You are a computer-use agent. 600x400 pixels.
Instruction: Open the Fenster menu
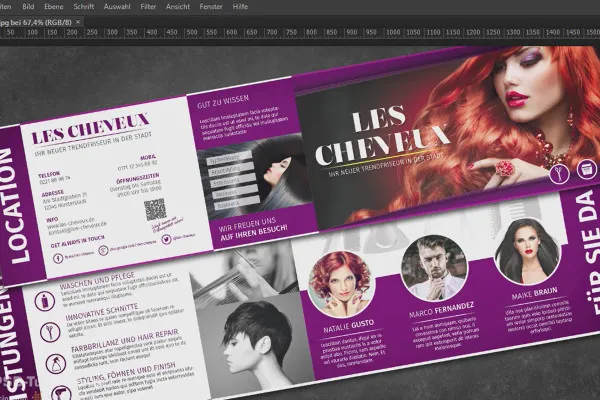point(211,7)
